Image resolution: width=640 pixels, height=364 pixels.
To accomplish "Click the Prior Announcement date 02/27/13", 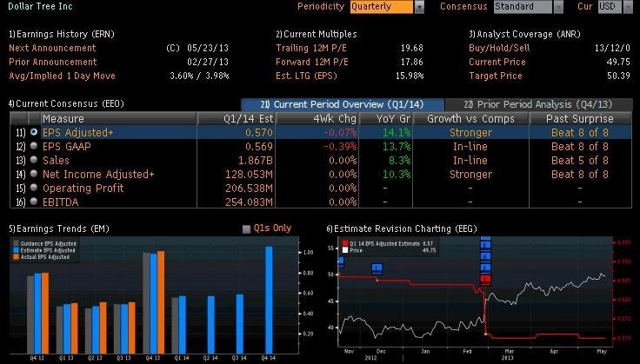I will [x=208, y=62].
